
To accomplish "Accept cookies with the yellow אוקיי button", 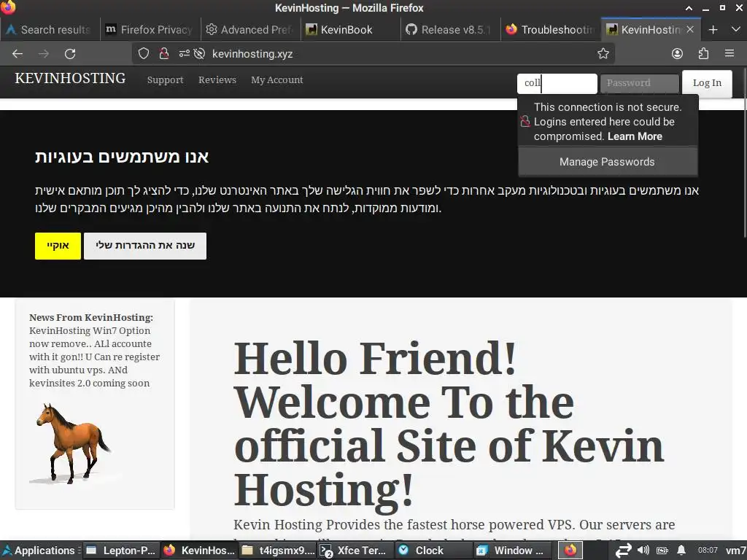I will (58, 246).
